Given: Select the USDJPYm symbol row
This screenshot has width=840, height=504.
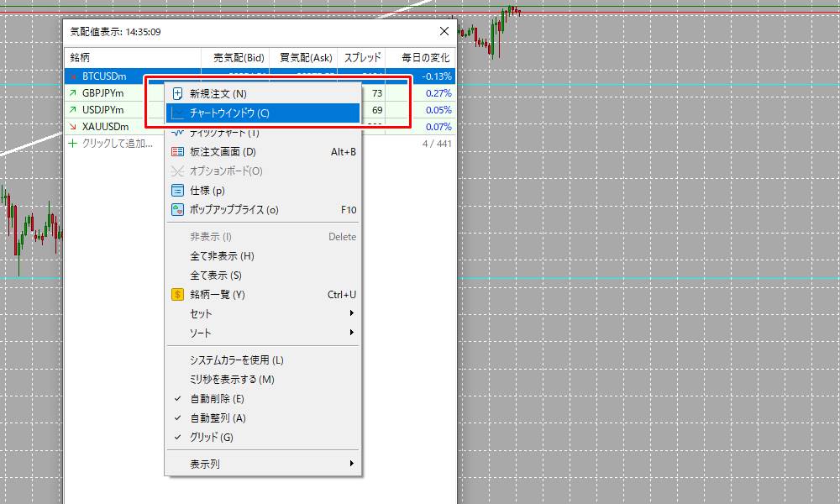Looking at the screenshot, I should tap(103, 110).
